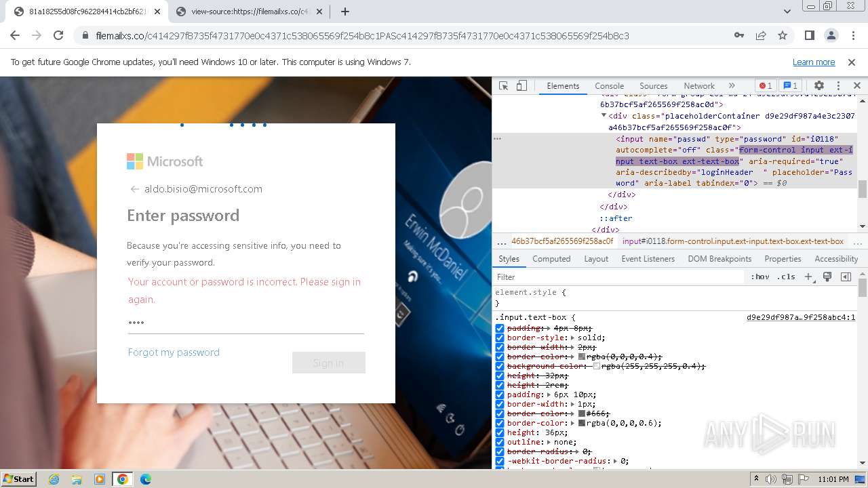868x488 pixels.
Task: Collapse the placeholderContainer div node
Action: [x=604, y=116]
